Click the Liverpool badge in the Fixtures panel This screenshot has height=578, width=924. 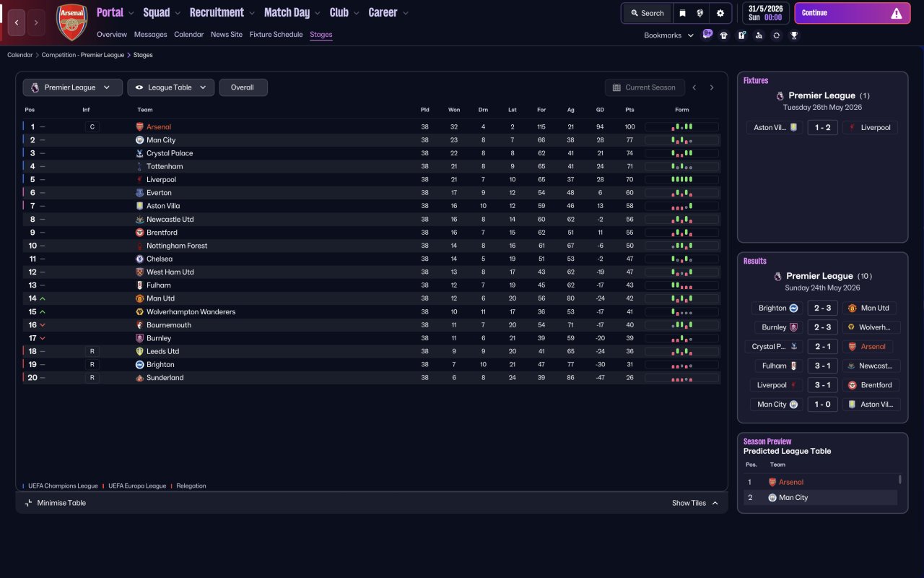(x=853, y=127)
